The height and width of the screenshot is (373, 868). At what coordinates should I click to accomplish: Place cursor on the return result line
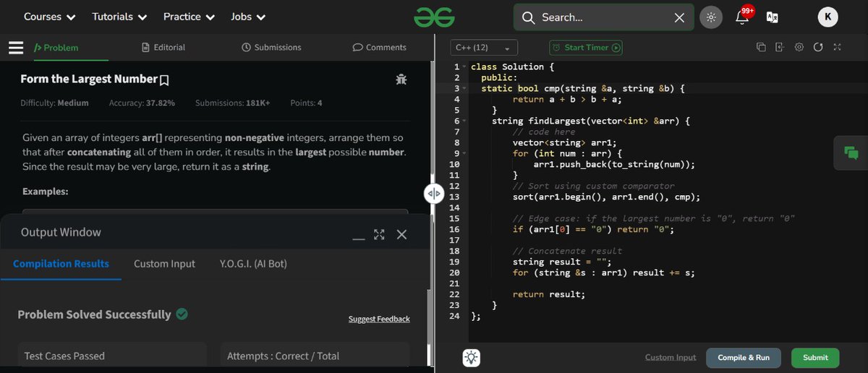(x=549, y=294)
